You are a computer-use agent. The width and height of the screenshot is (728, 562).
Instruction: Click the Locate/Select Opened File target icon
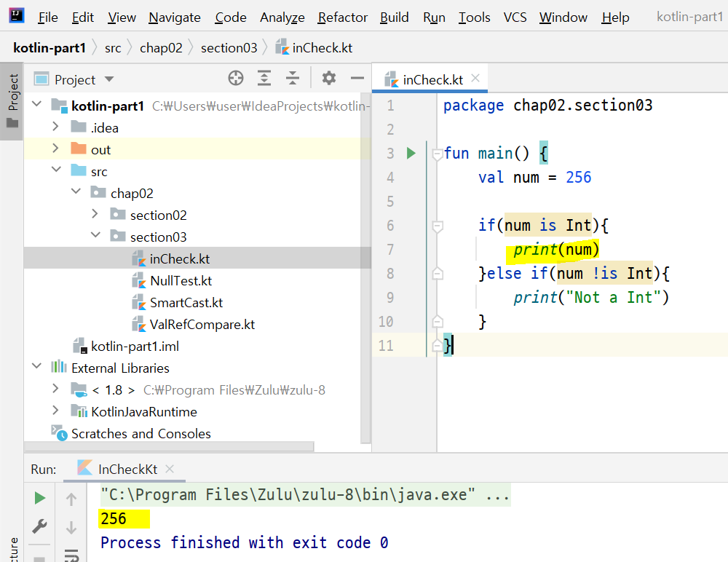pyautogui.click(x=236, y=78)
